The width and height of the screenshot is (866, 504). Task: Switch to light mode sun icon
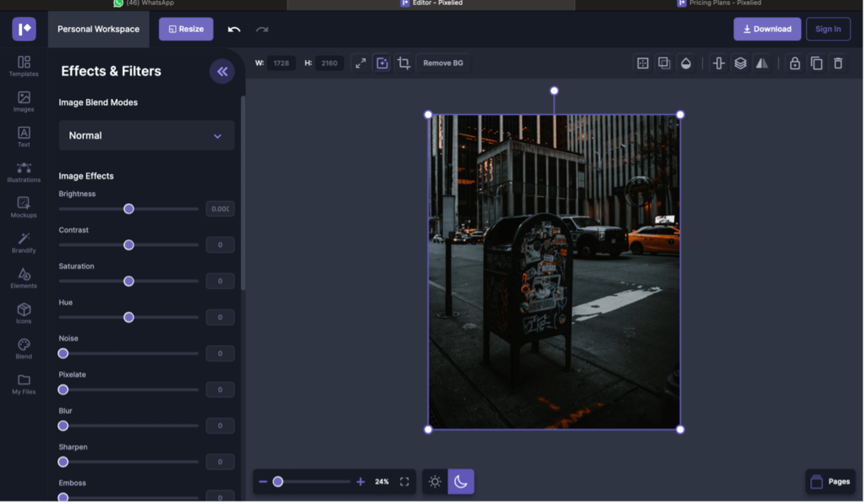[x=435, y=482]
